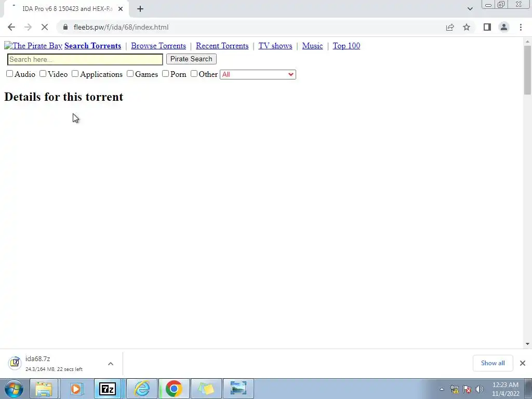This screenshot has height=399, width=532.
Task: Click the volume speaker icon
Action: point(480,389)
